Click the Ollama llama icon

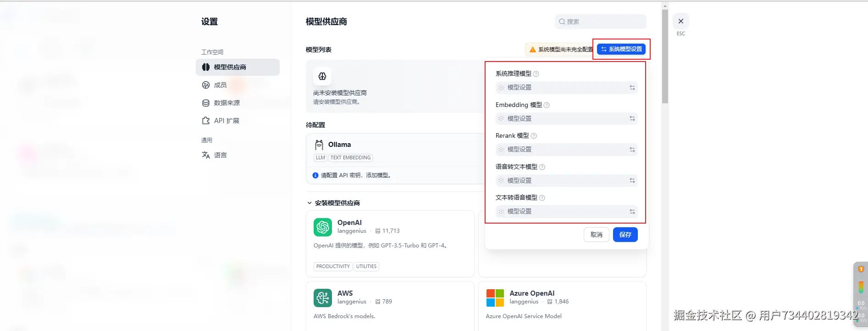(x=319, y=145)
